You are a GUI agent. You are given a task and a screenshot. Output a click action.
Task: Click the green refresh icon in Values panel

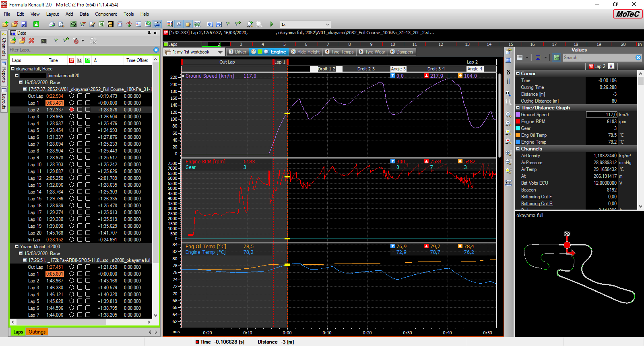click(557, 58)
